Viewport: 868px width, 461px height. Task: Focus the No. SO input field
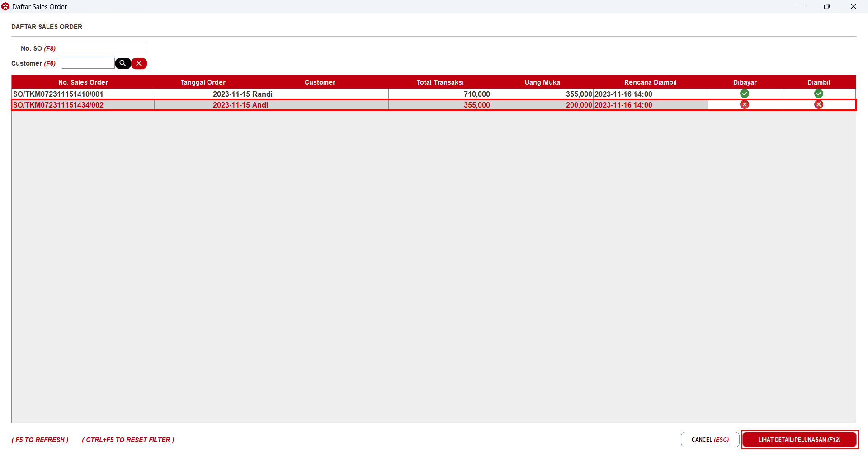(x=104, y=48)
